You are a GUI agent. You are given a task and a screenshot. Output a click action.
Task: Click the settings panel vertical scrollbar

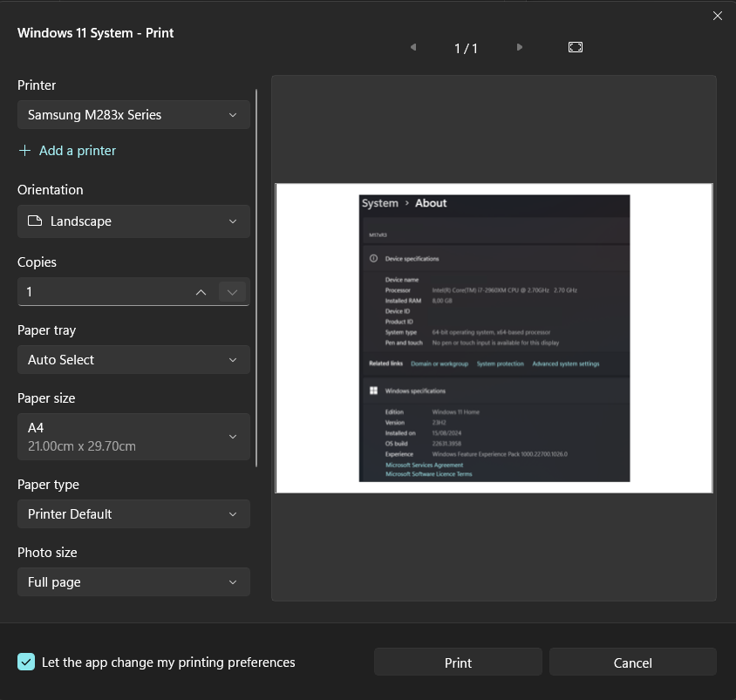pyautogui.click(x=256, y=278)
